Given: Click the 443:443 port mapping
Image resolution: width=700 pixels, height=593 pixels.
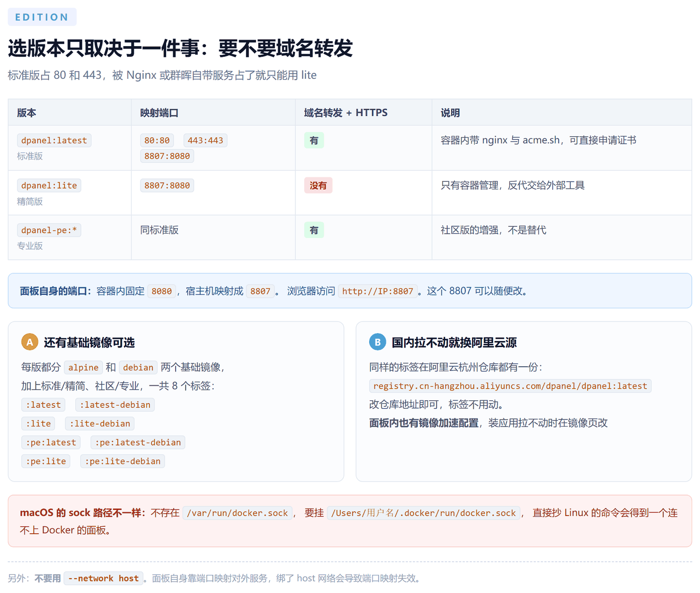Looking at the screenshot, I should [x=205, y=140].
